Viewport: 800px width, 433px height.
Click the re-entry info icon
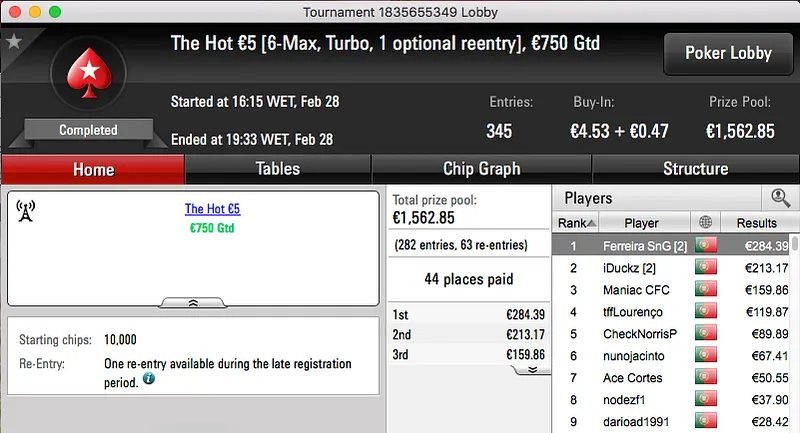149,380
